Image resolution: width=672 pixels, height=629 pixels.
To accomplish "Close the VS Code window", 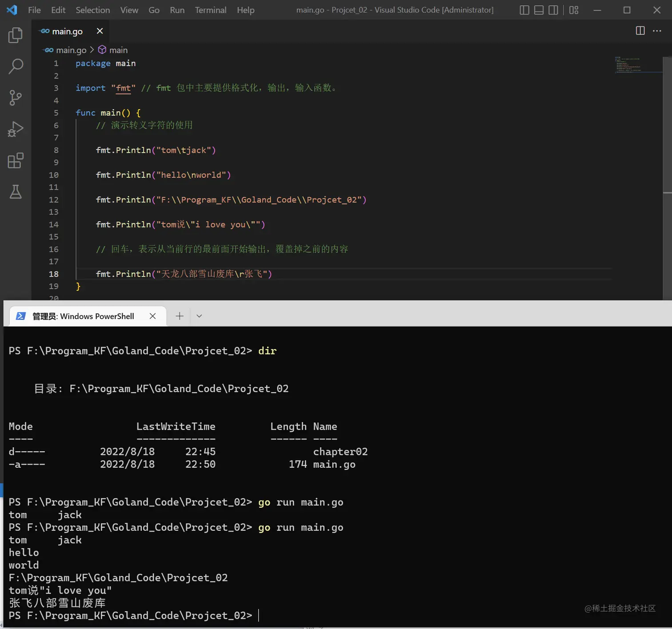I will click(x=657, y=10).
